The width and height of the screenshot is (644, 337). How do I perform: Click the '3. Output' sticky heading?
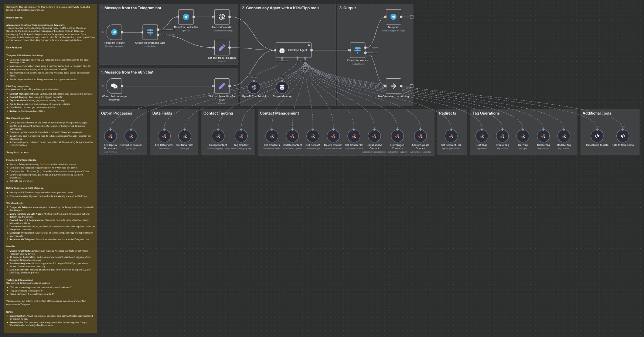coord(348,8)
